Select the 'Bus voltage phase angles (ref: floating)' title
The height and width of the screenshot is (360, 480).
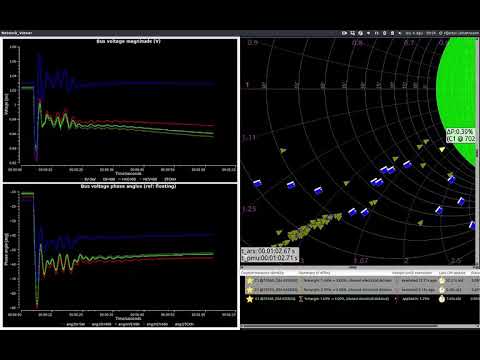pos(128,186)
